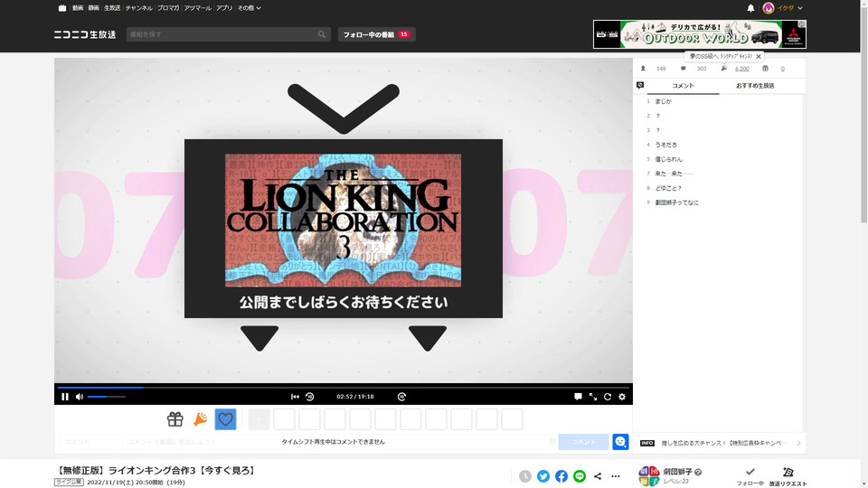Select the blue heart emotion button
This screenshot has width=868, height=488.
click(x=225, y=419)
